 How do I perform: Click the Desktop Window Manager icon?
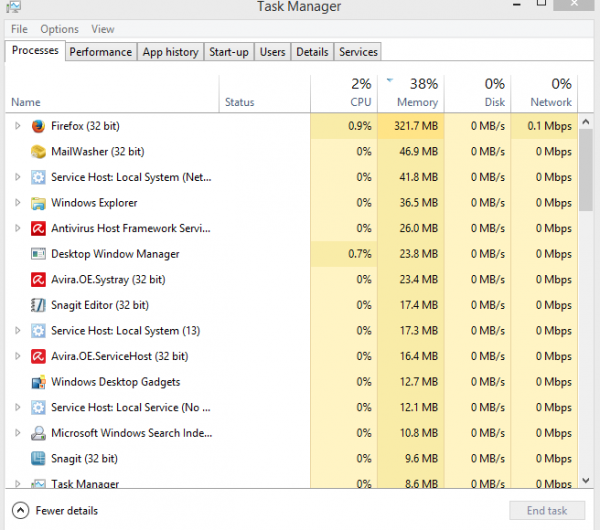pos(38,254)
